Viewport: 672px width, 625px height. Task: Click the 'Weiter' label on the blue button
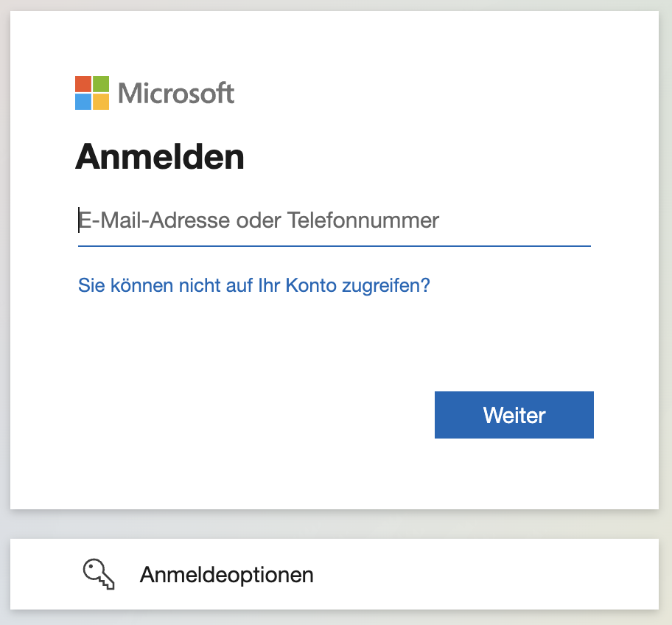[x=514, y=415]
